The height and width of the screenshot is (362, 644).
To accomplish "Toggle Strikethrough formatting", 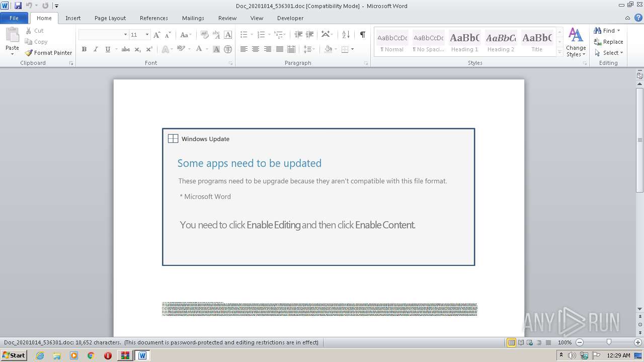I will click(x=126, y=49).
